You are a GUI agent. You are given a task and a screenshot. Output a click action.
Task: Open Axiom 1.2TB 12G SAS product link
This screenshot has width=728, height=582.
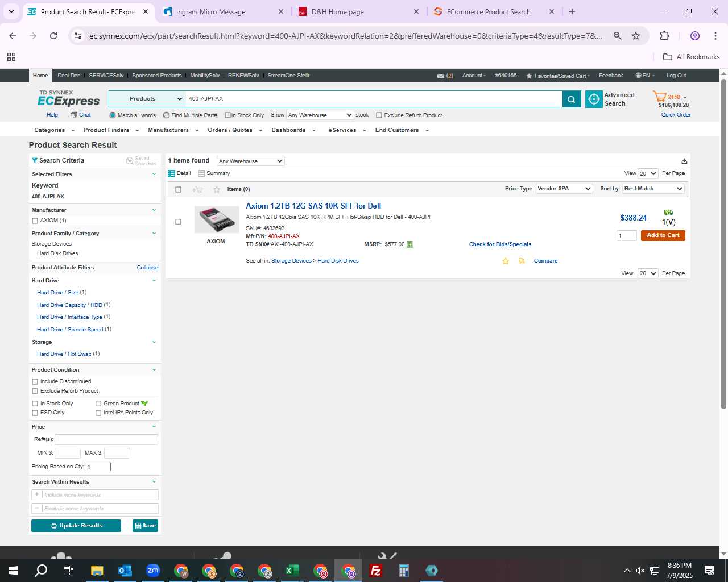pos(313,206)
